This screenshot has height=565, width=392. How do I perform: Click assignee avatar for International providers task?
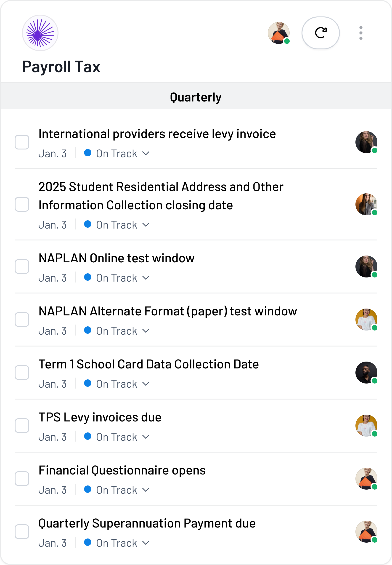(x=366, y=142)
